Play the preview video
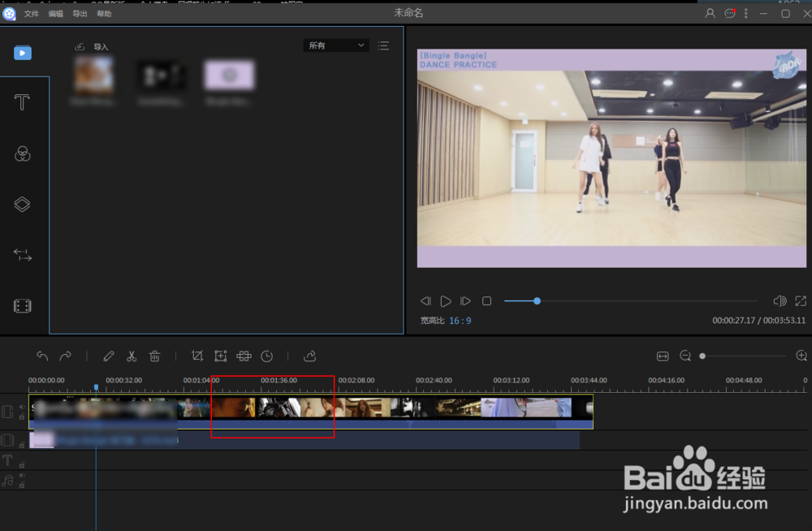 pos(445,301)
